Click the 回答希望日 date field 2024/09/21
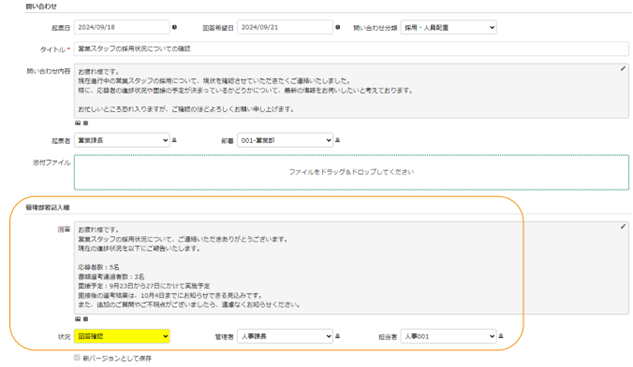The image size is (633, 367). coord(285,27)
